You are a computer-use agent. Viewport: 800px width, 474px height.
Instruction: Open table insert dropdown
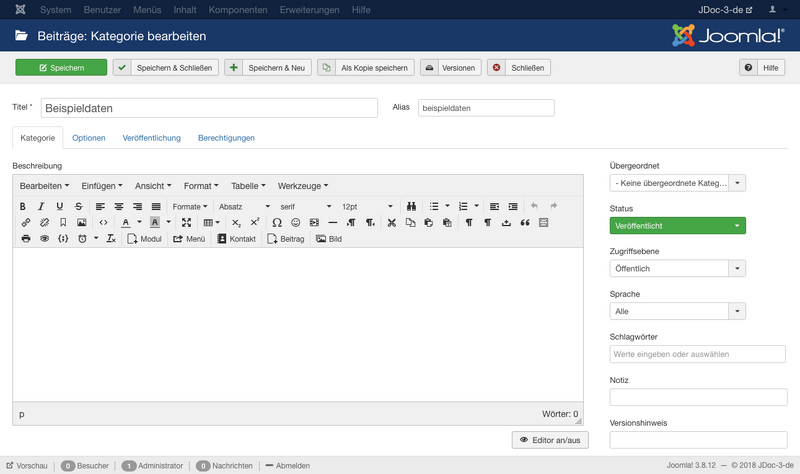coord(212,222)
